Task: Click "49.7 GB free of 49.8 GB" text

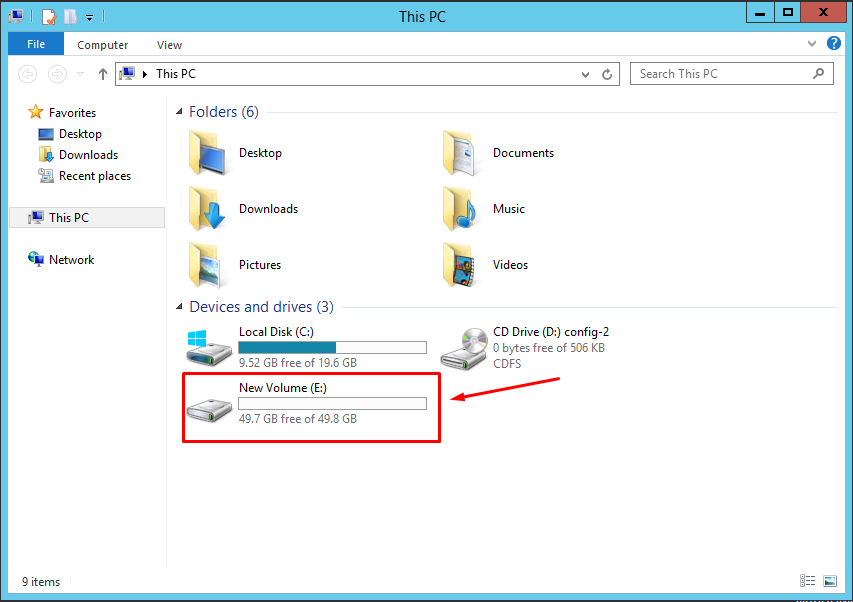Action: [x=298, y=419]
